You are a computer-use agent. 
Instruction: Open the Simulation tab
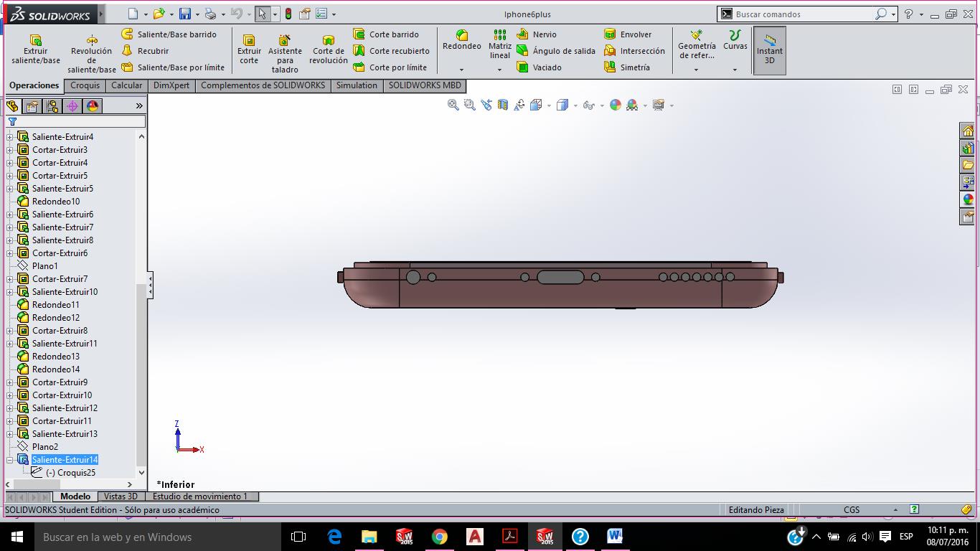coord(357,85)
